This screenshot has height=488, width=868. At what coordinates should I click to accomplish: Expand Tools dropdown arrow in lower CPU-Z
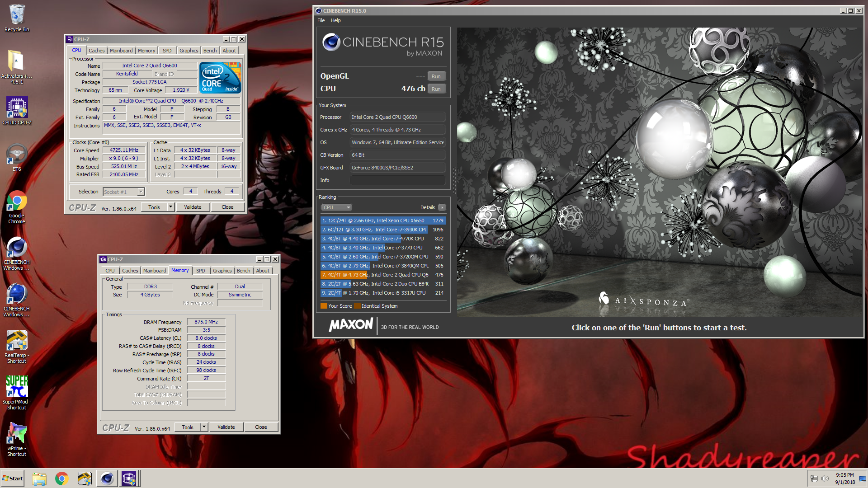(204, 427)
